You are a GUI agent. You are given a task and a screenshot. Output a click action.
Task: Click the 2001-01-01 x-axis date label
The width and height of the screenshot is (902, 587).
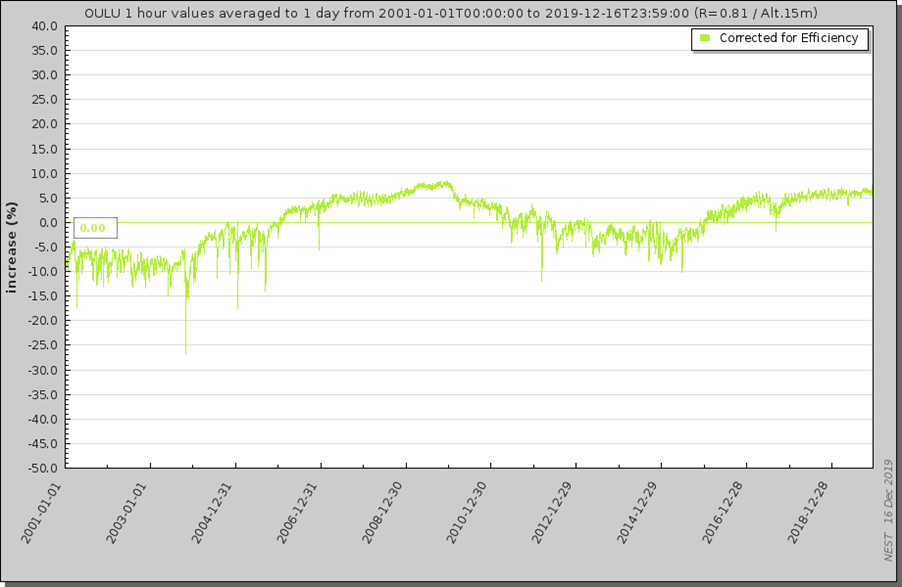click(41, 513)
